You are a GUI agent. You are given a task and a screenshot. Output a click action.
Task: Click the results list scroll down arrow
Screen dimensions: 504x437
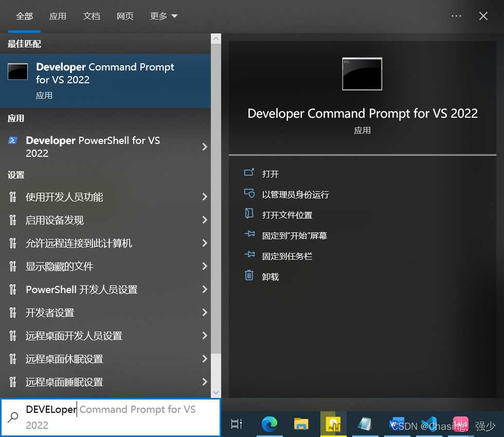[216, 393]
